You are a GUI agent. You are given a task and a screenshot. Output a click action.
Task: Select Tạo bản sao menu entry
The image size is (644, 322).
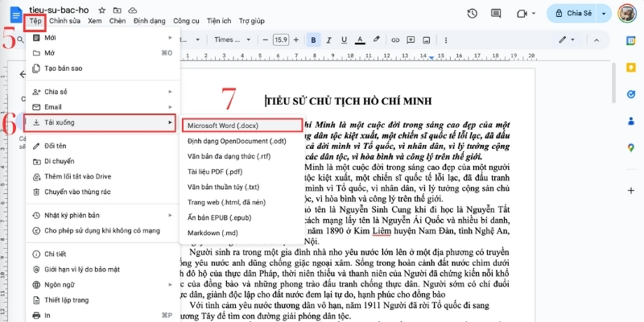pyautogui.click(x=103, y=68)
